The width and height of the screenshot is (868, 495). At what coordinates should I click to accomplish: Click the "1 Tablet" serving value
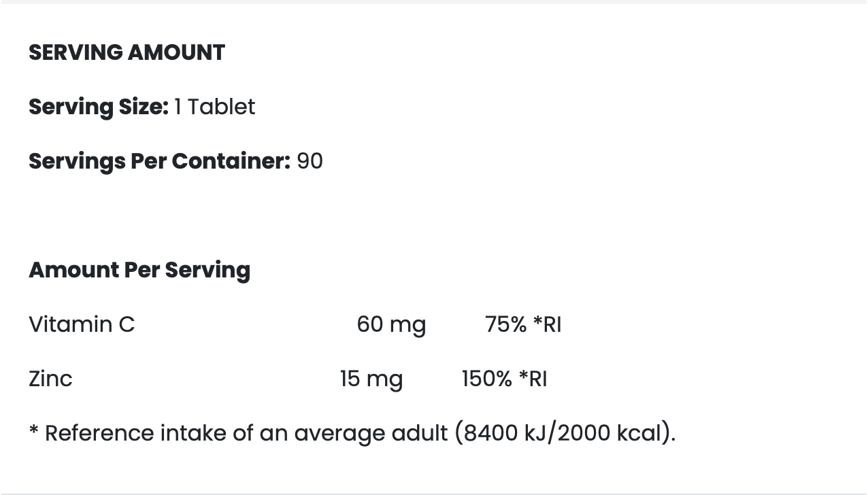tap(215, 107)
